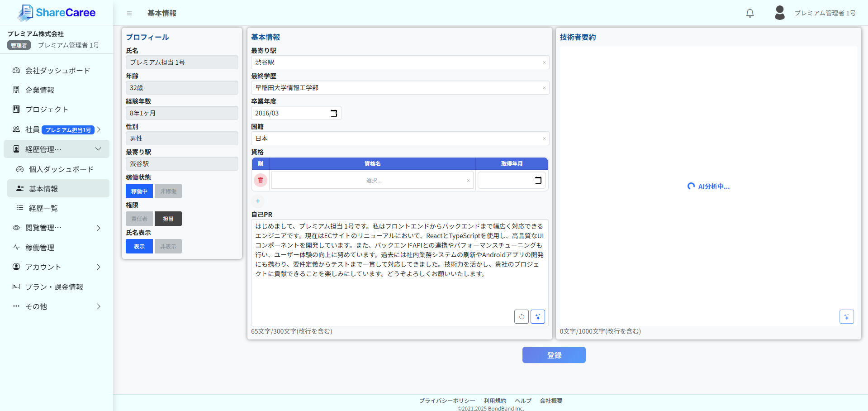
Task: Click the 経験年数 field 8年1ヶ月
Action: click(x=182, y=113)
